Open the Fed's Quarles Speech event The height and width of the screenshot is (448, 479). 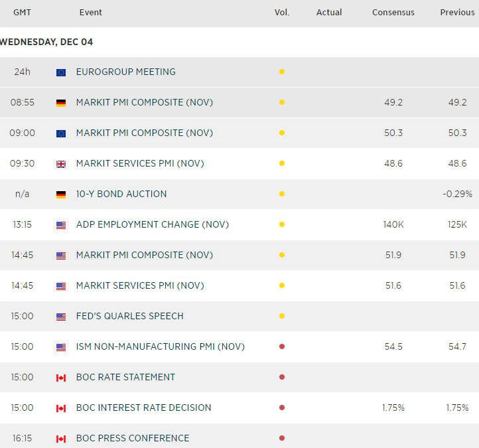(129, 316)
